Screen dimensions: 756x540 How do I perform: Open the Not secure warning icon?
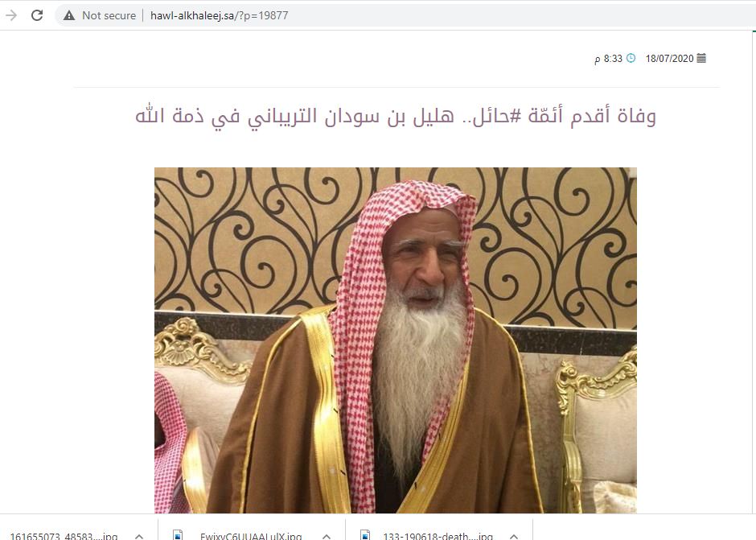pyautogui.click(x=69, y=15)
